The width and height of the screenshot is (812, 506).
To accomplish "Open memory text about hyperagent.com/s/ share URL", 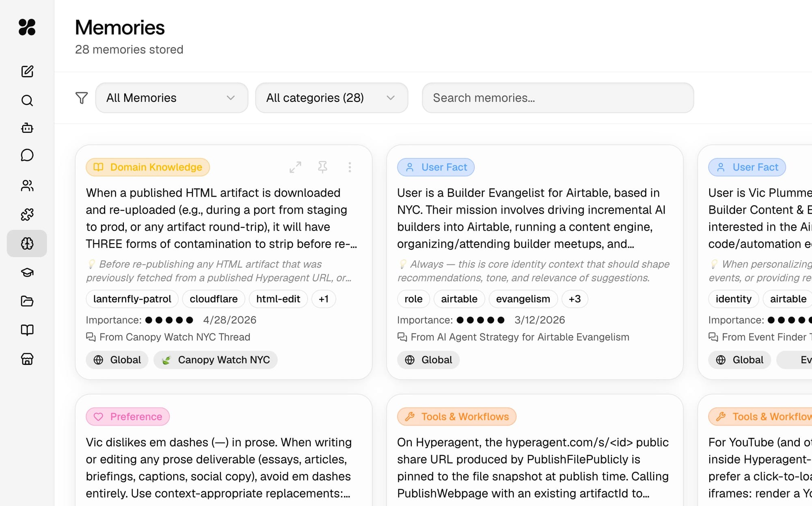I will tap(533, 468).
